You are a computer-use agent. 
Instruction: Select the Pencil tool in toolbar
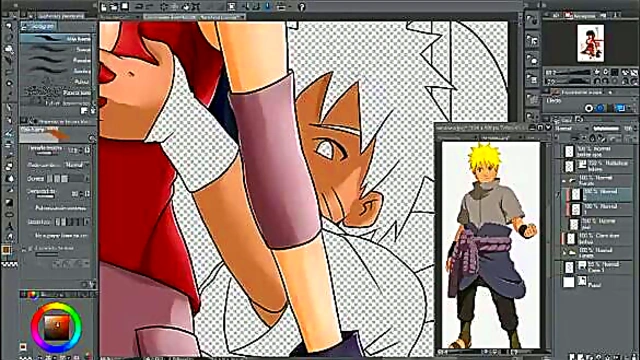click(9, 120)
